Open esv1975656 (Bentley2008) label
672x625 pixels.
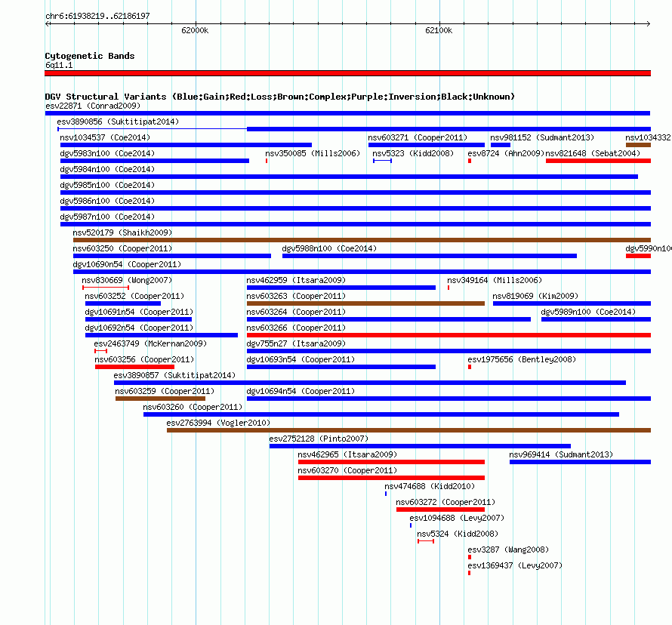[x=522, y=359]
